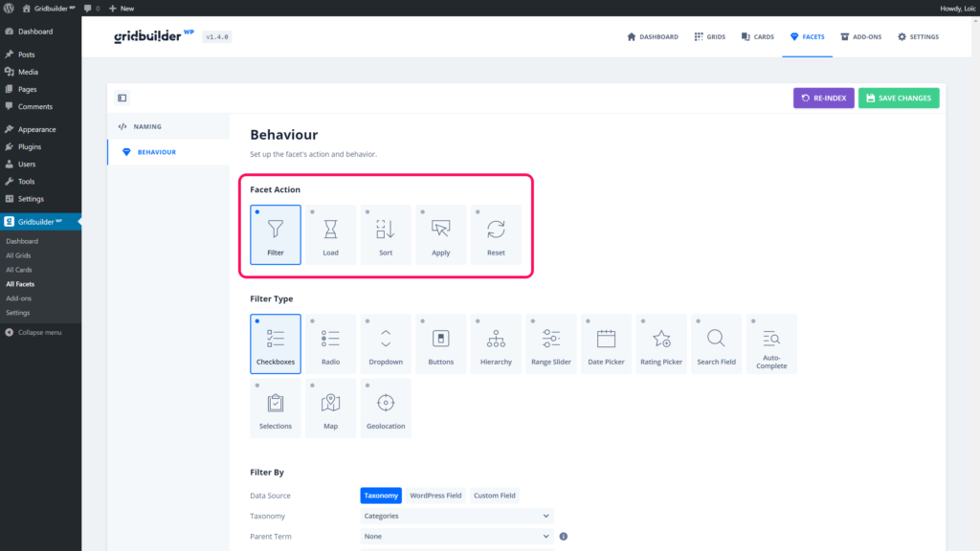
Task: Choose Dropdown filter type
Action: [386, 343]
